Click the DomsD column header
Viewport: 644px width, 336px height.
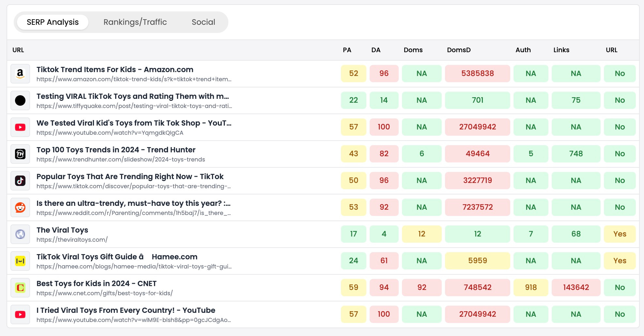459,50
